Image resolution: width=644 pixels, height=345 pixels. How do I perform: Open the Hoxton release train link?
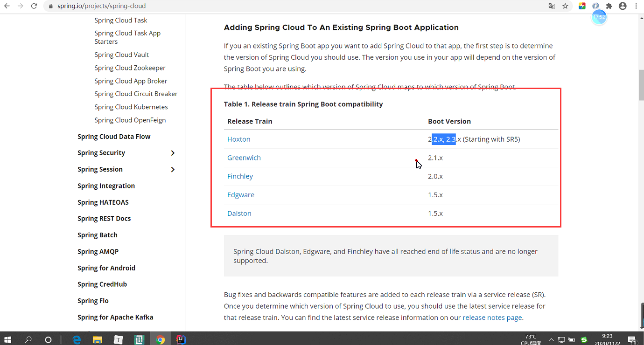coord(239,139)
